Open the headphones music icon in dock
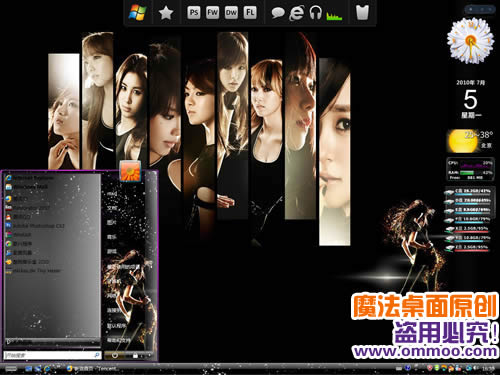500x375 pixels. tap(315, 13)
